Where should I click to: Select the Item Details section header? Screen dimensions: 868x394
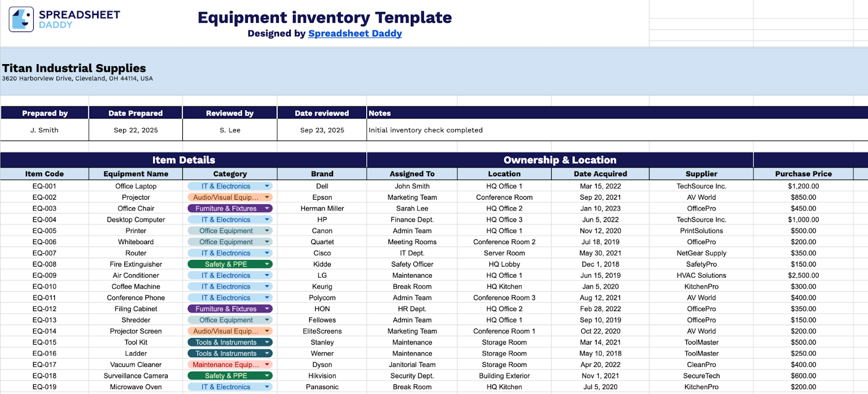click(x=183, y=160)
